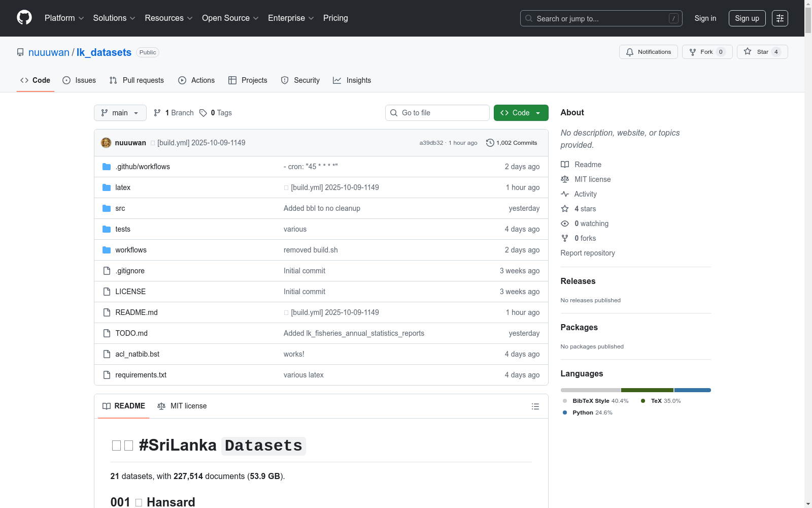The image size is (812, 508).
Task: Click the Notifications button
Action: [x=649, y=52]
